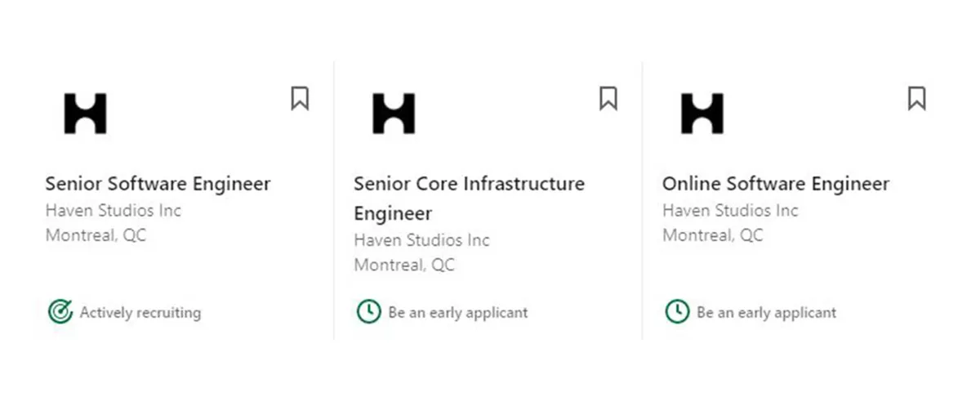Screen dimensions: 980x406
Task: Save the Senior Core Infrastructure Engineer job
Action: (x=608, y=98)
